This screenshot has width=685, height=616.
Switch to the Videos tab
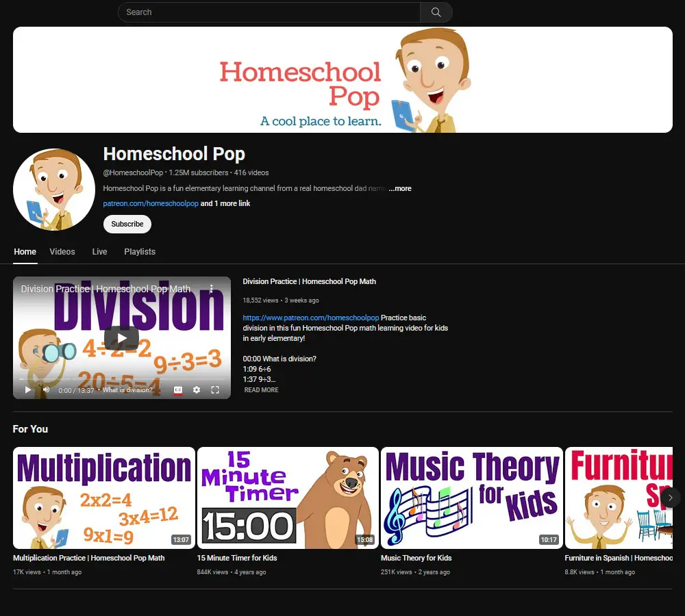pos(62,252)
